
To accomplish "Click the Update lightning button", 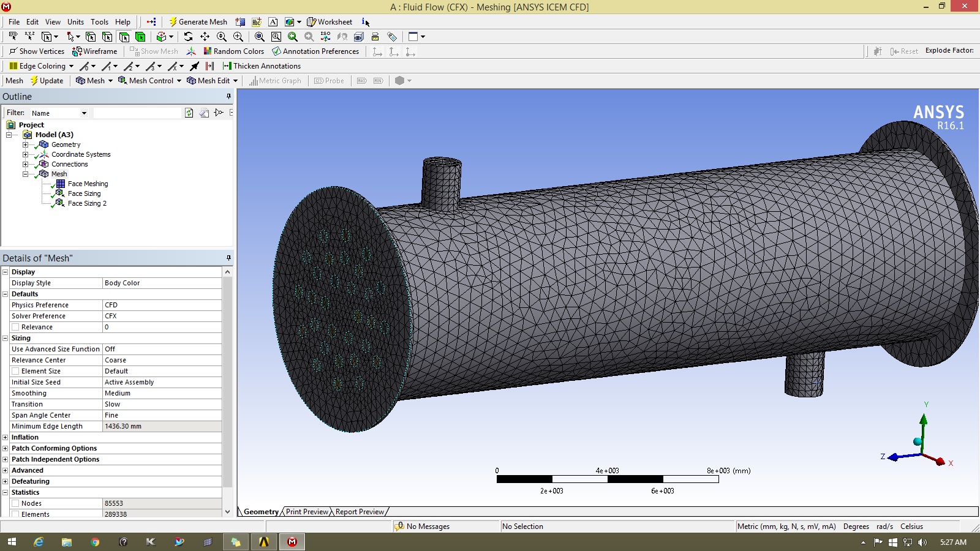I will 47,81.
